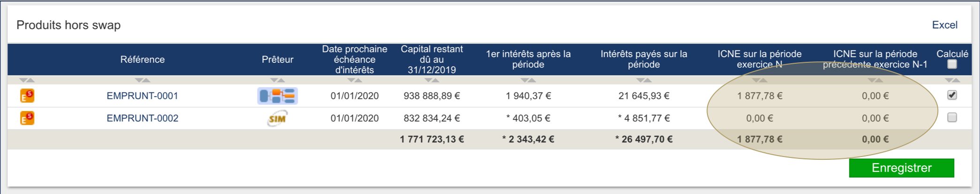Viewport: 980px width, 194px height.
Task: Click sort arrows below the Référence header
Action: (142, 80)
